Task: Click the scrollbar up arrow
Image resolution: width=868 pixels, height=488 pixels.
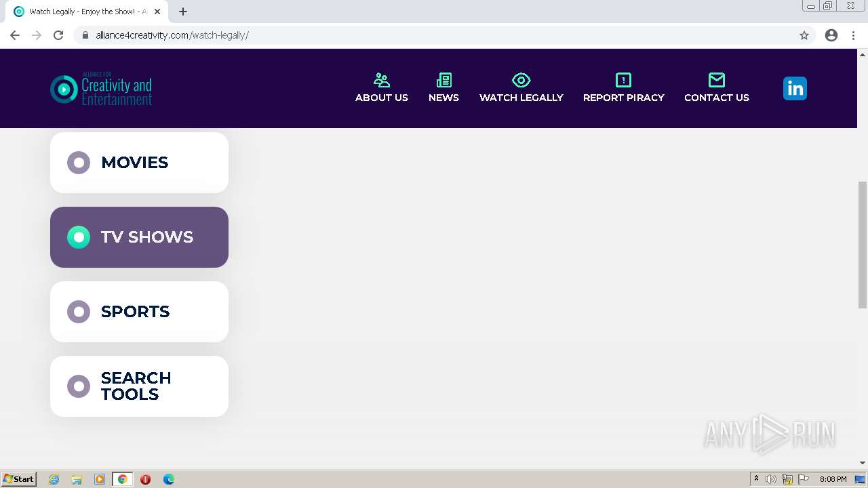Action: pos(863,54)
